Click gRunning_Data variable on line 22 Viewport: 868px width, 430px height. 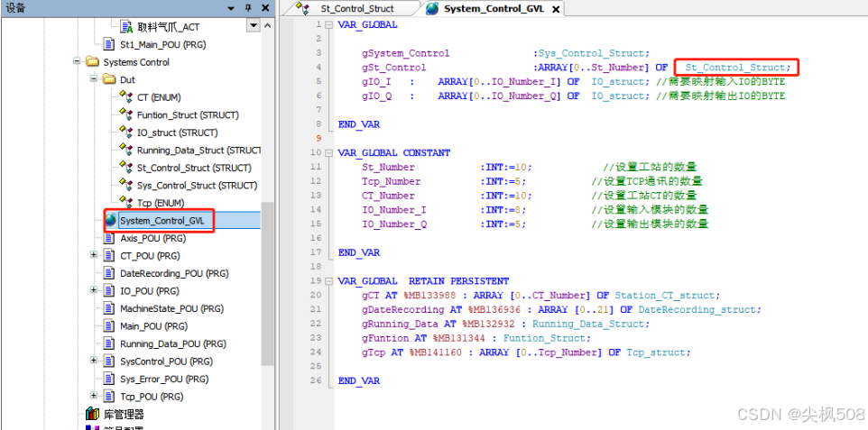click(401, 324)
